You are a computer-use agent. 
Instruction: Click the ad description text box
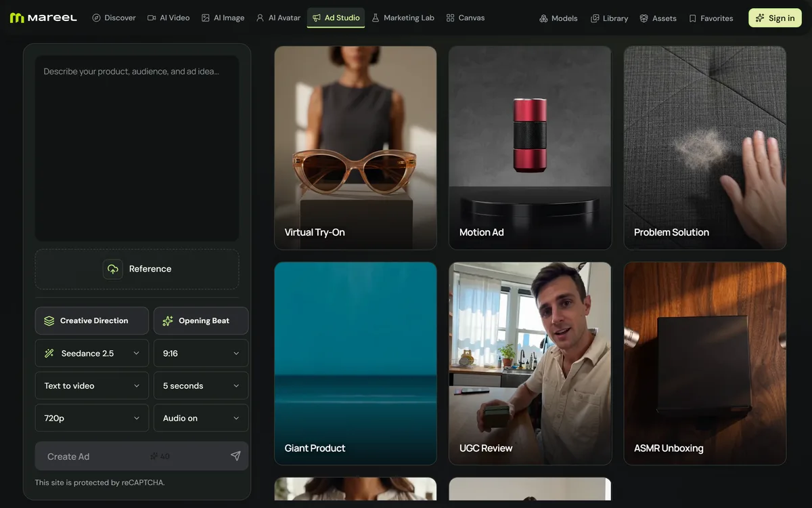click(x=137, y=148)
